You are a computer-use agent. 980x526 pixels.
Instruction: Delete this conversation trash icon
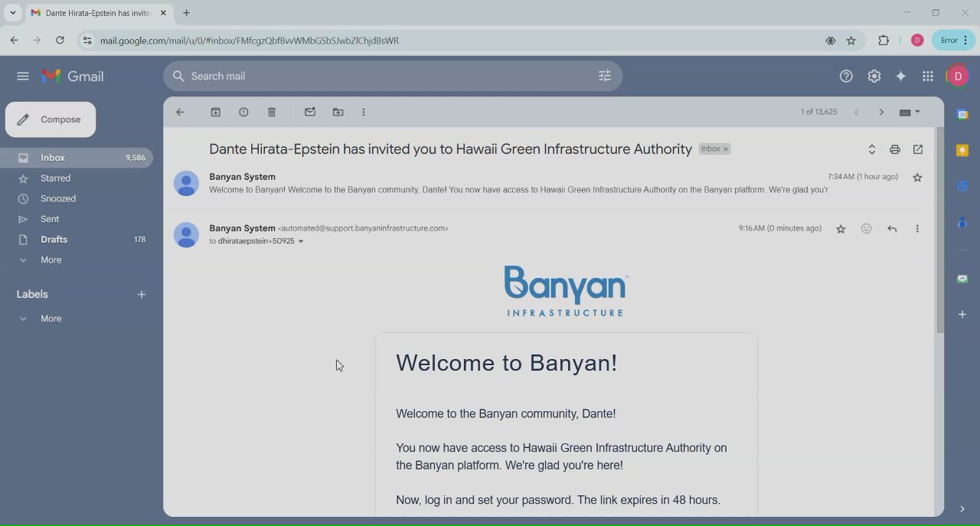pos(272,112)
